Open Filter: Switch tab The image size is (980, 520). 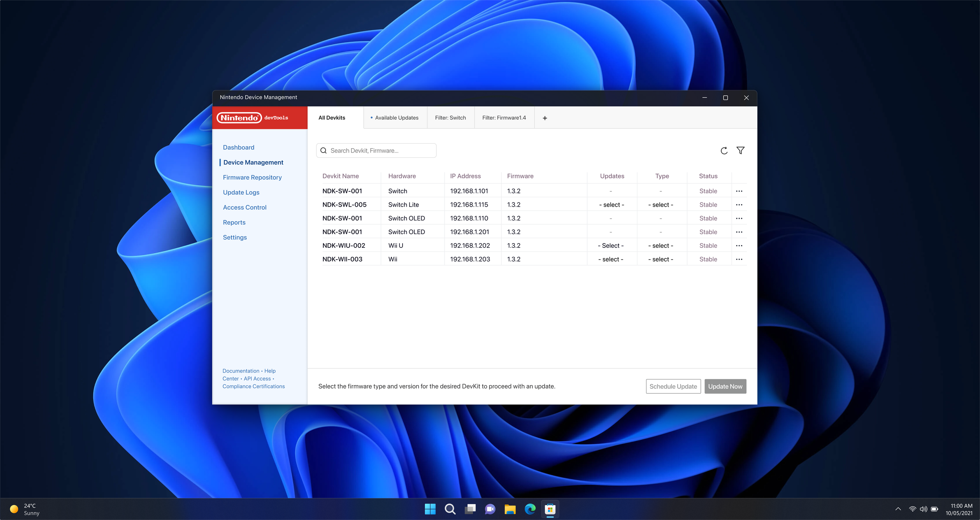coord(450,118)
